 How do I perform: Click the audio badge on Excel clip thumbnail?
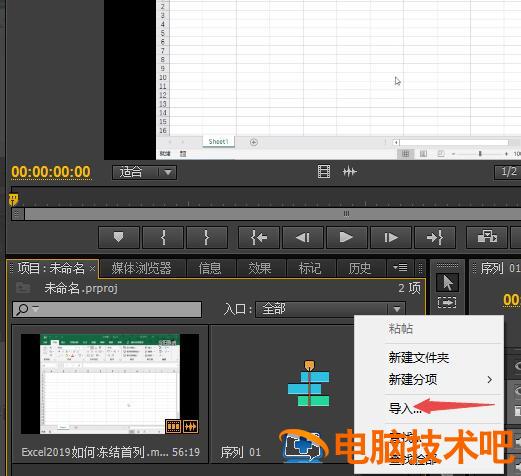[x=191, y=426]
